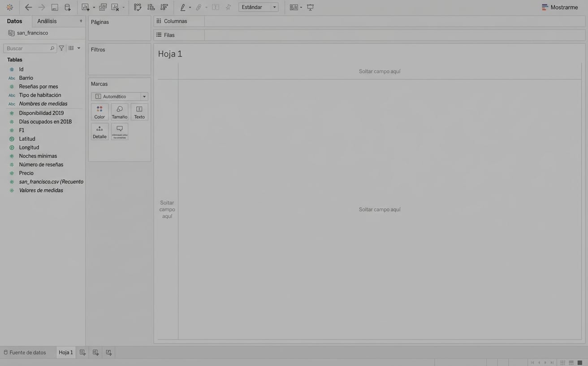Open the Fuente de datos tab

tap(28, 352)
